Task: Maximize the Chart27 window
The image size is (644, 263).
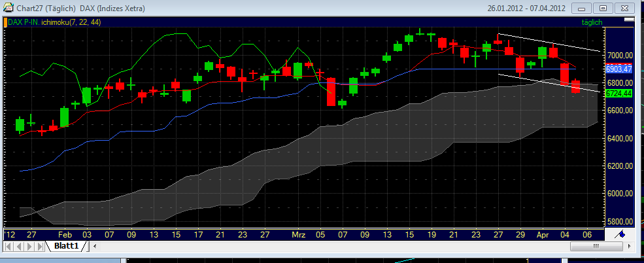Action: click(603, 8)
